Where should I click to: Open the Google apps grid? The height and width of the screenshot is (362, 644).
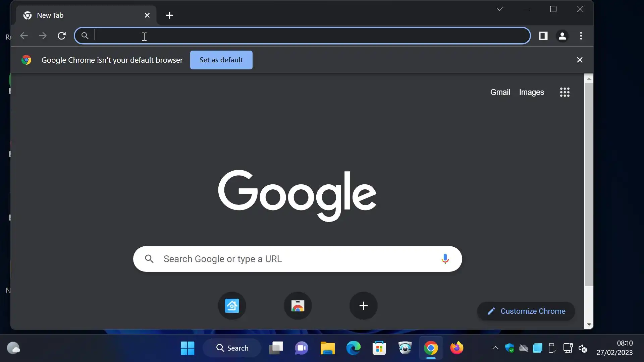(x=565, y=92)
